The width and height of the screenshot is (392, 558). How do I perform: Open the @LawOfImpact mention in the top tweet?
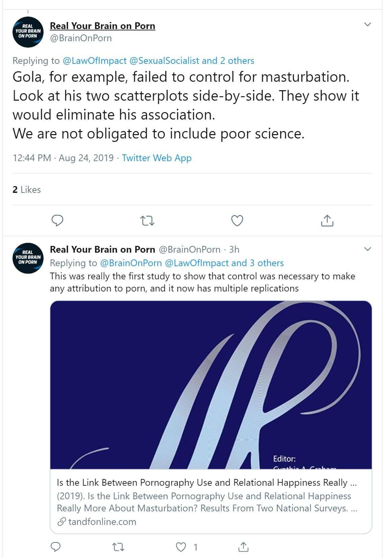coord(95,61)
